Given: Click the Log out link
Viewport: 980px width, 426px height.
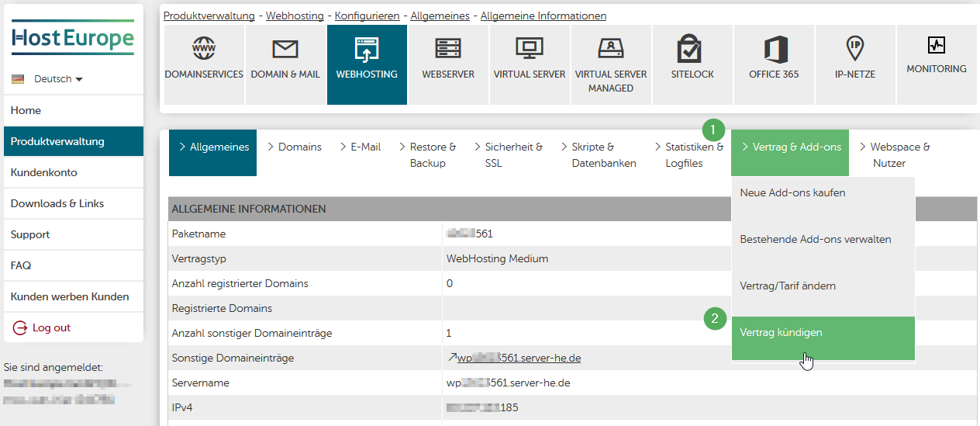Looking at the screenshot, I should click(51, 327).
